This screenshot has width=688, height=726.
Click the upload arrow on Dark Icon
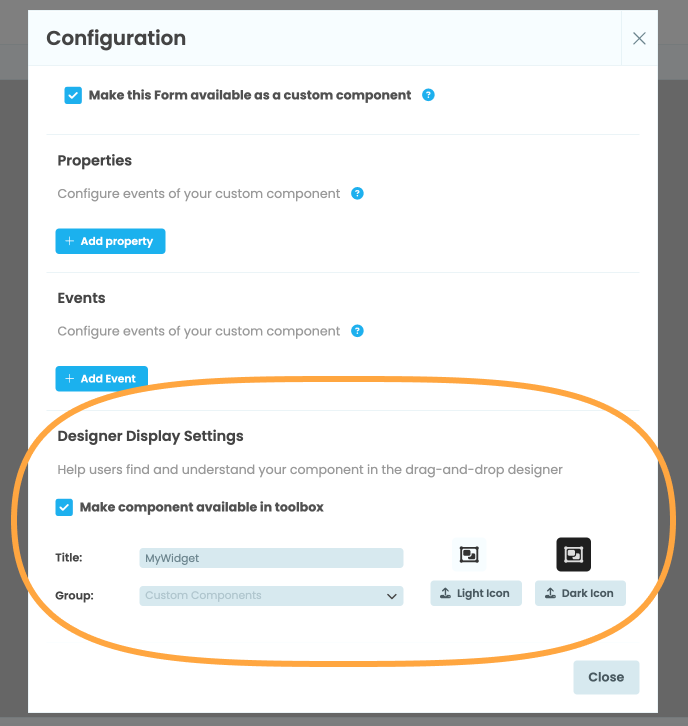click(x=550, y=593)
